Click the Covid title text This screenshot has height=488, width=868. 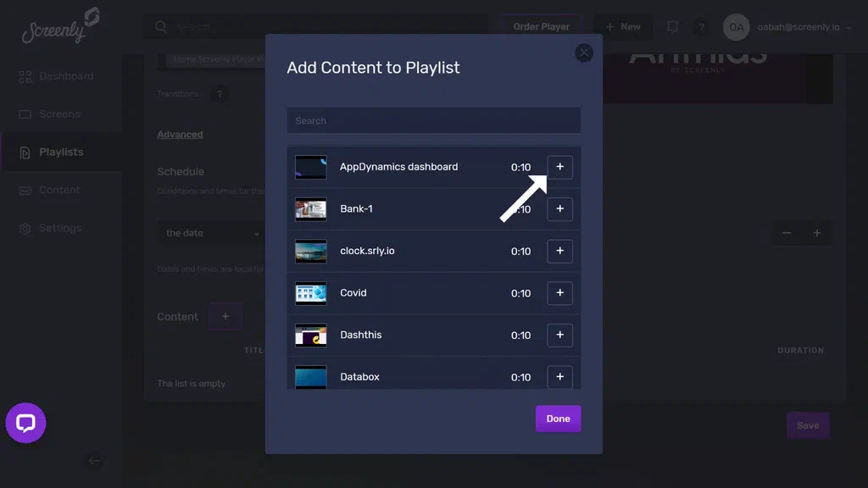(x=353, y=292)
